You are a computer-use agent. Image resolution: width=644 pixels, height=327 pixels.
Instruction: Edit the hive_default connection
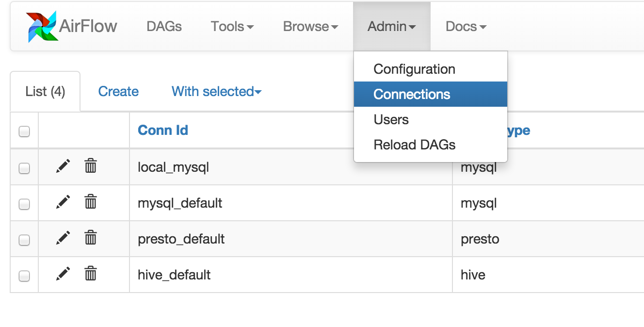coord(63,274)
